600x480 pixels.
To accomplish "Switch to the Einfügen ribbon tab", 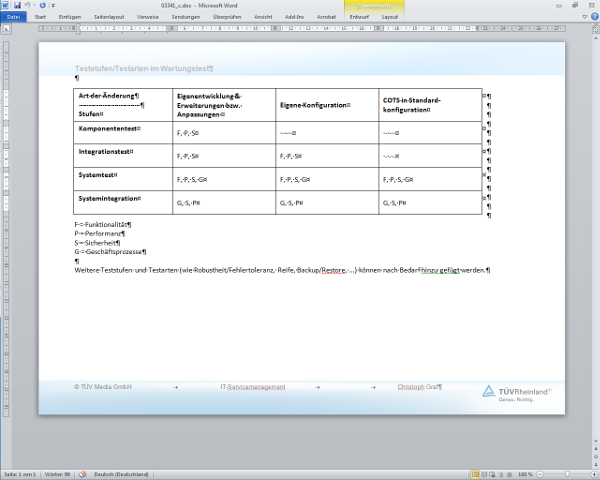I will pyautogui.click(x=70, y=17).
